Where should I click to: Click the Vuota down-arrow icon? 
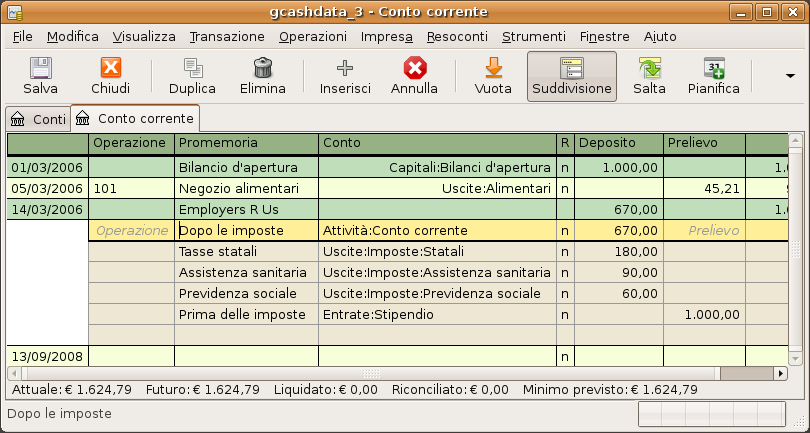click(x=493, y=68)
